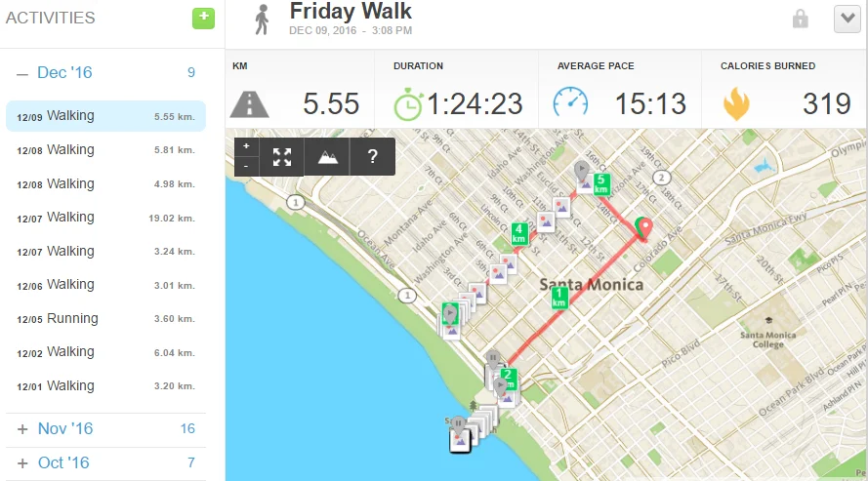Zoom out on the map
Screen dimensions: 868x481
(246, 166)
